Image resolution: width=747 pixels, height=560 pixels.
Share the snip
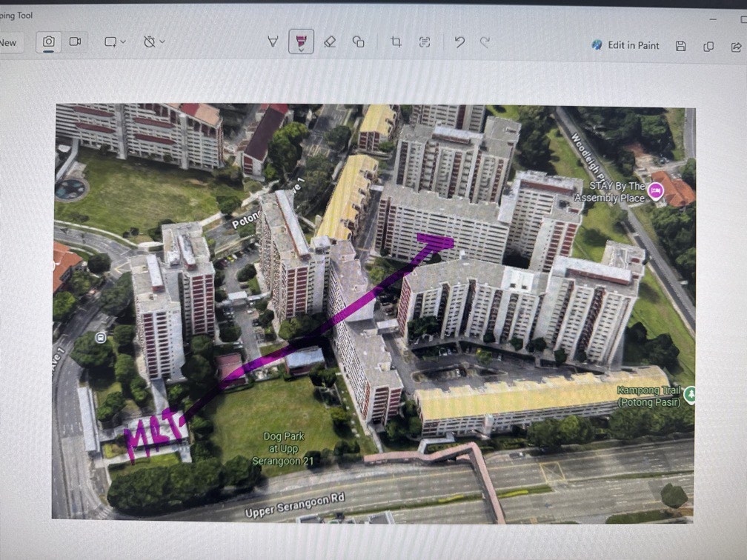click(736, 47)
